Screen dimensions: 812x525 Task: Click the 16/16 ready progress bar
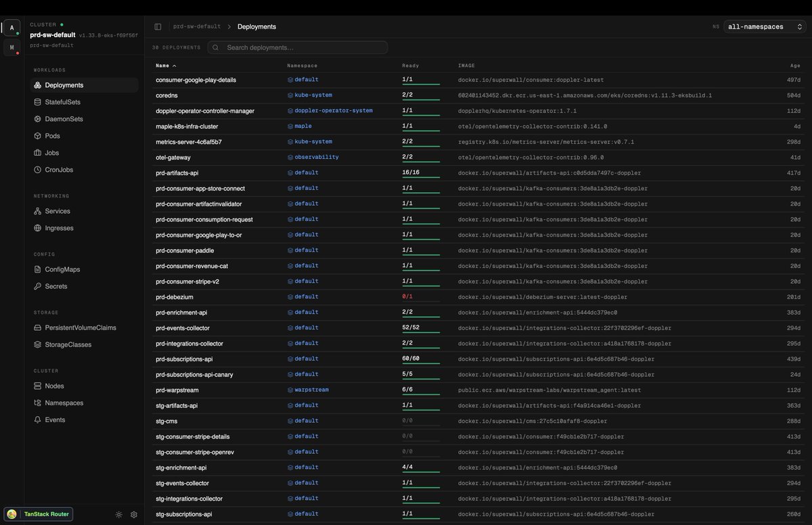[x=421, y=178]
